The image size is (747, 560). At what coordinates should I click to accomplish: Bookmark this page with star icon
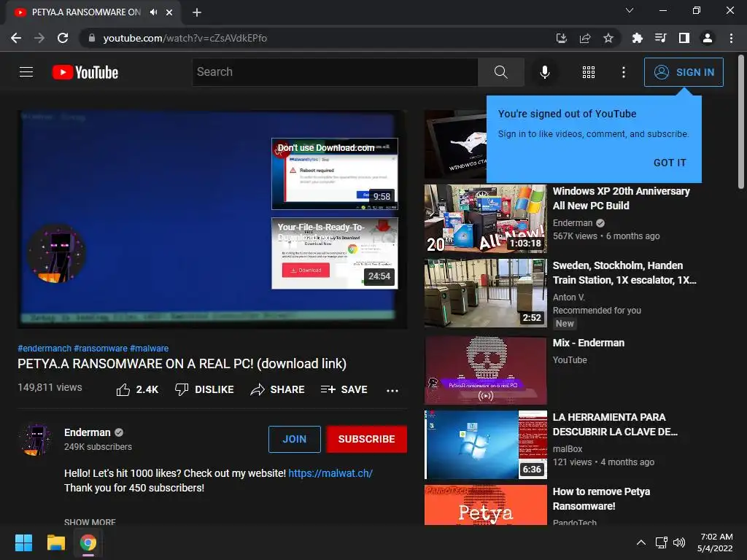[608, 38]
